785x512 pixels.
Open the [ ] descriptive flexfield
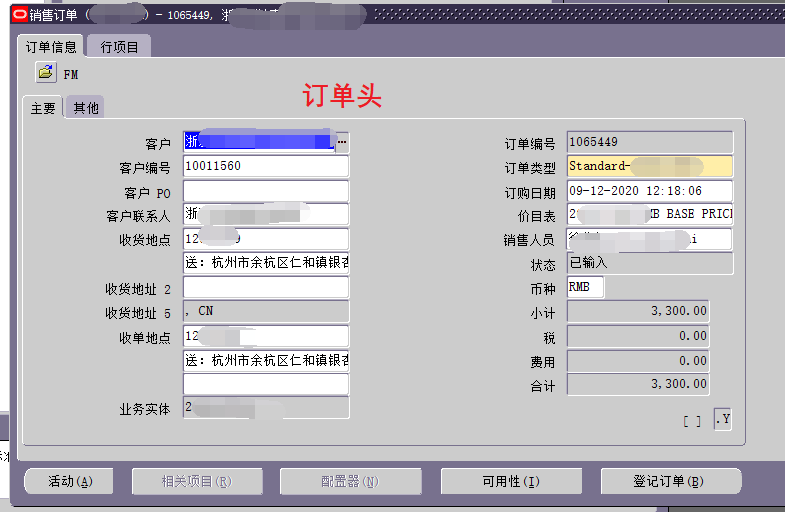point(691,421)
